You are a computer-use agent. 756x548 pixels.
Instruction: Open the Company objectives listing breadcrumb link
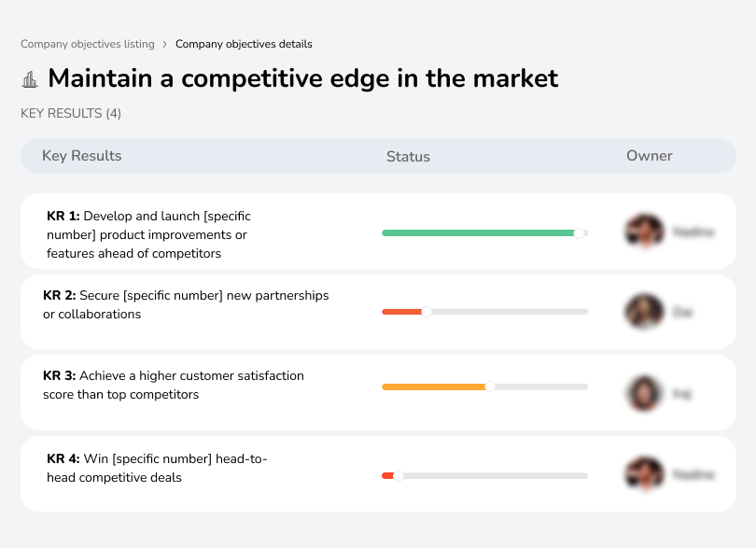click(x=88, y=44)
